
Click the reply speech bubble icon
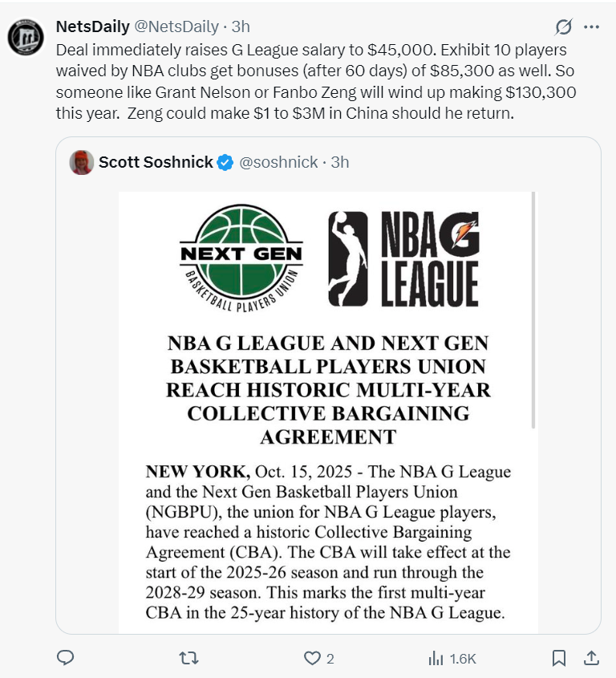pyautogui.click(x=67, y=658)
